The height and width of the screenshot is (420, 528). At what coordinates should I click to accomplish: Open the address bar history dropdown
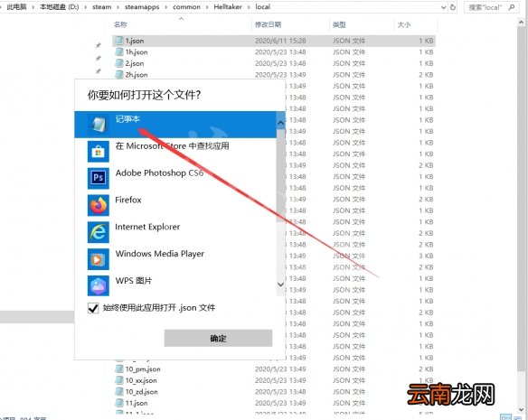pos(444,7)
